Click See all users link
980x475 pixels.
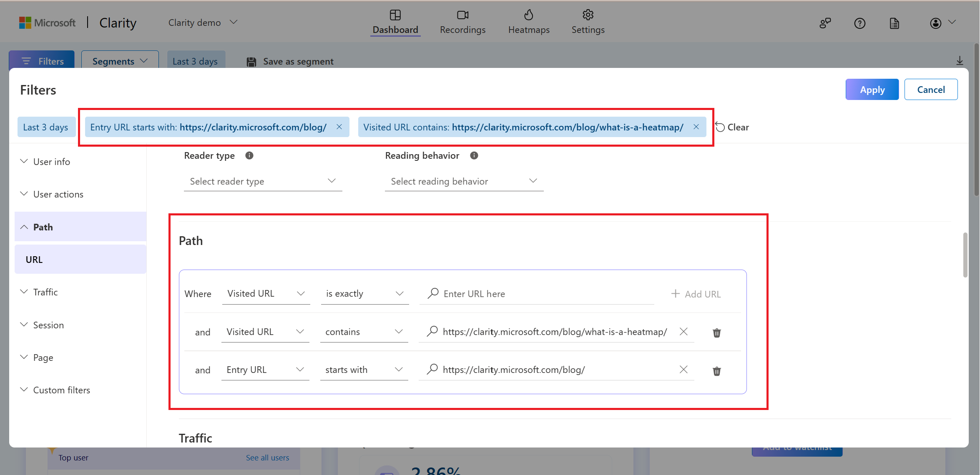267,457
